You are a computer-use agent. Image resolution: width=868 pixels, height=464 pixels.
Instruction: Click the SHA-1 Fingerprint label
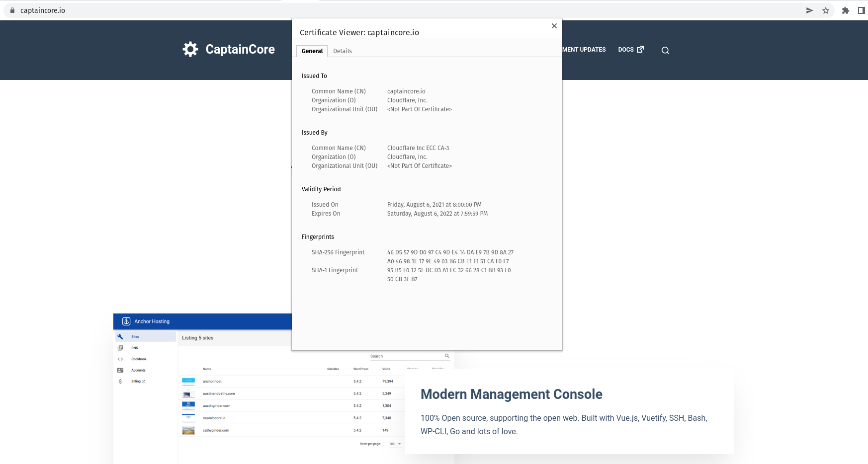click(x=335, y=270)
